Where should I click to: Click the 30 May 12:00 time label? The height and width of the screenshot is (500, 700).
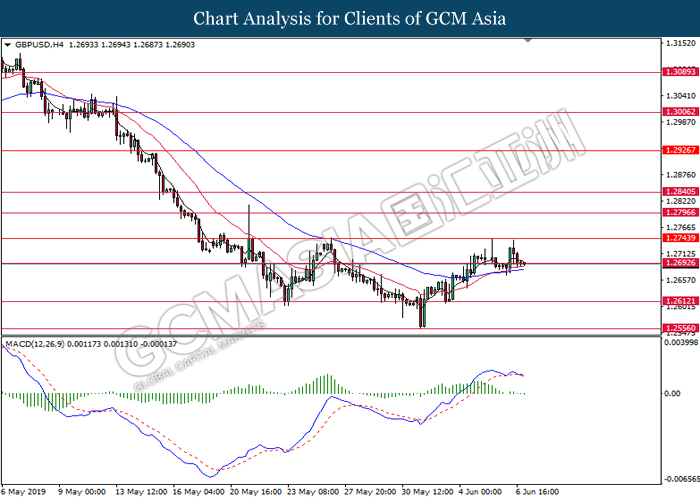[427, 492]
